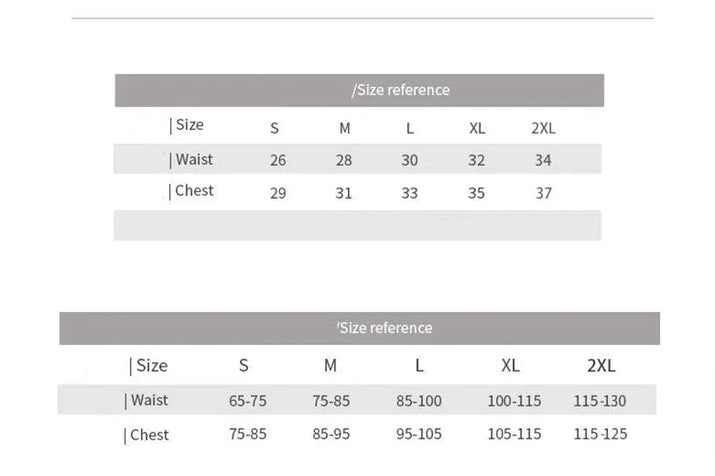Select chest range 115-125 for size 2XL

click(600, 435)
